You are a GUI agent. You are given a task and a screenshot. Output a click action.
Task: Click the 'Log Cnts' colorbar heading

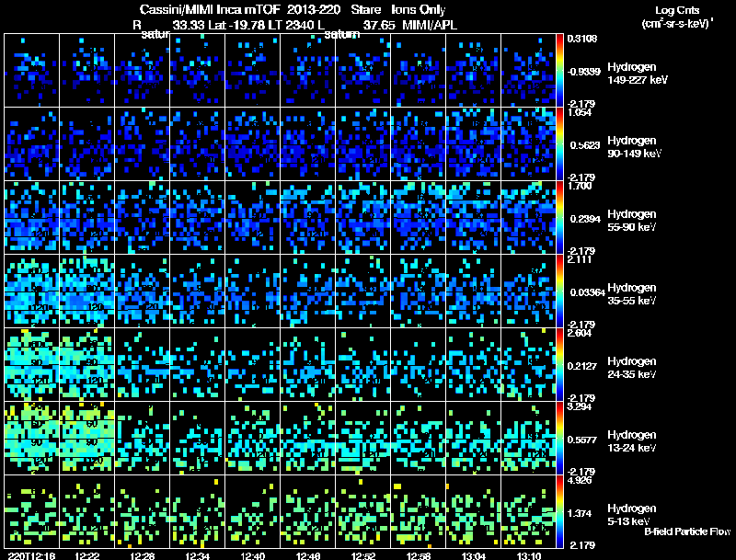click(677, 10)
